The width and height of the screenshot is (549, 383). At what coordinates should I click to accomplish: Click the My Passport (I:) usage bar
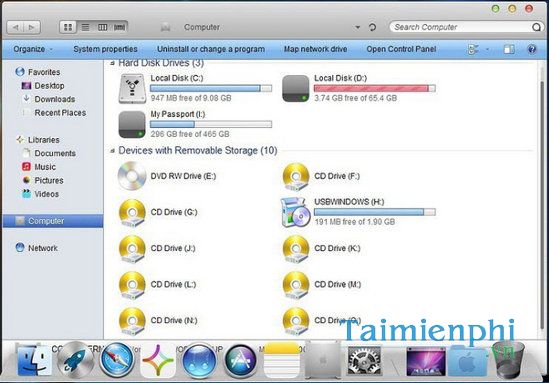211,124
